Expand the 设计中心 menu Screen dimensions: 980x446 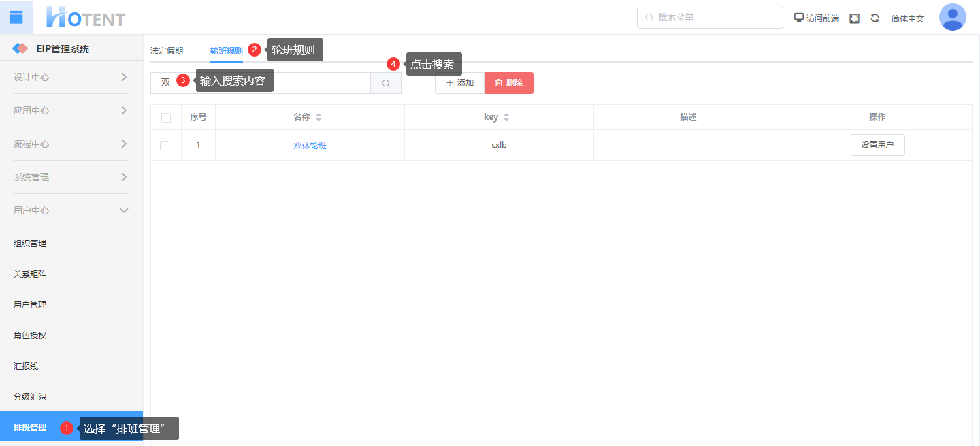(71, 77)
